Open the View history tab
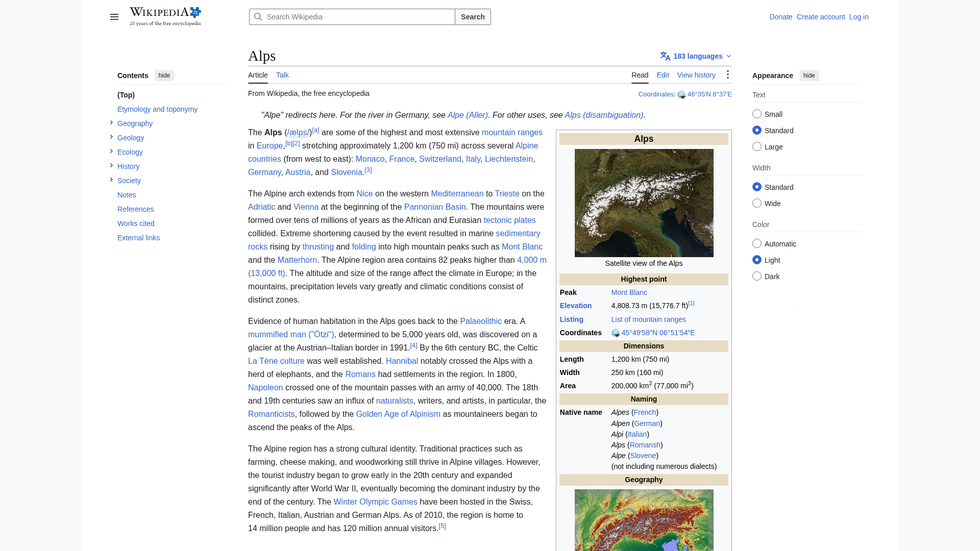Screen dimensions: 980x551 click(x=696, y=75)
